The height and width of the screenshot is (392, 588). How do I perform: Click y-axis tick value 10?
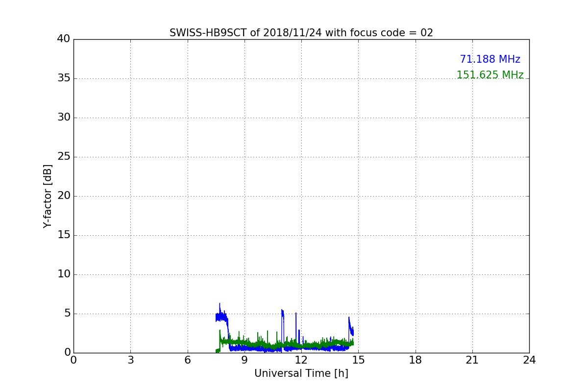tap(64, 274)
